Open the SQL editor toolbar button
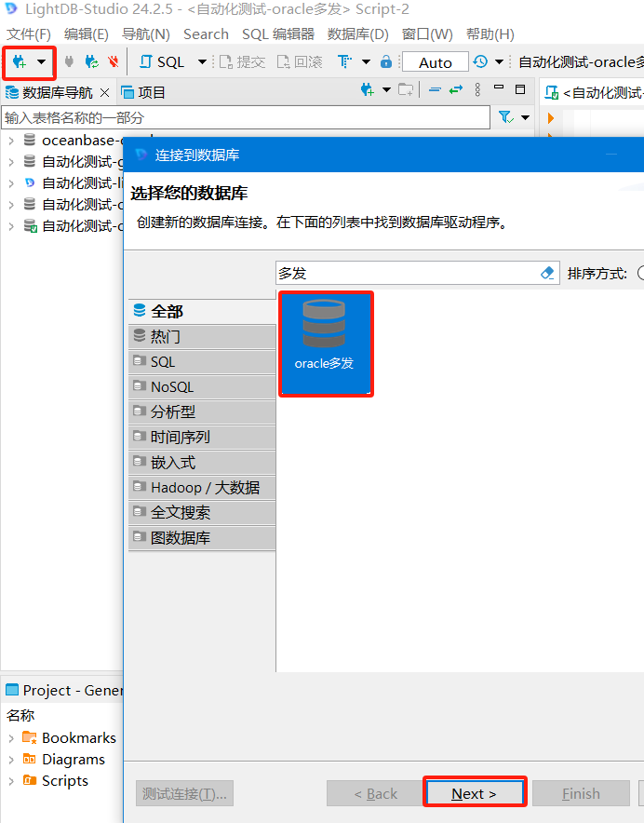 (162, 62)
